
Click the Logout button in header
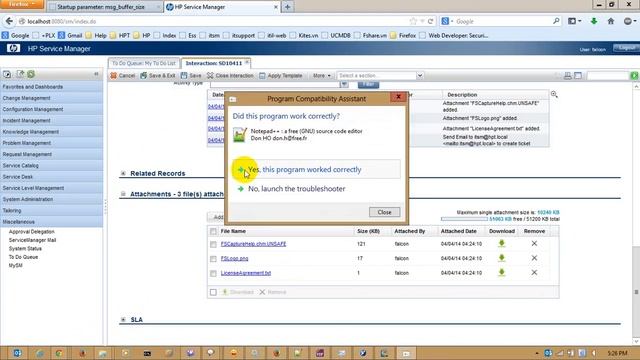[x=626, y=48]
